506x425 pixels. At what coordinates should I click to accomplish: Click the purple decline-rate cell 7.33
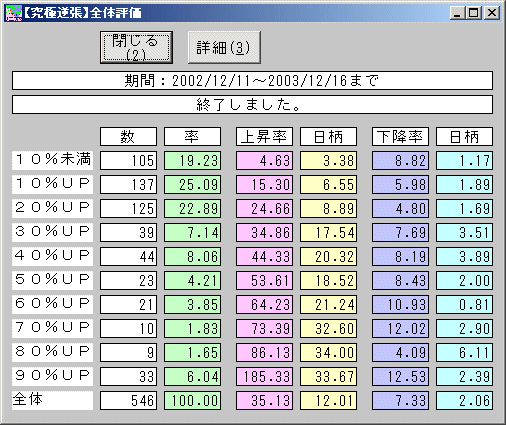[400, 400]
